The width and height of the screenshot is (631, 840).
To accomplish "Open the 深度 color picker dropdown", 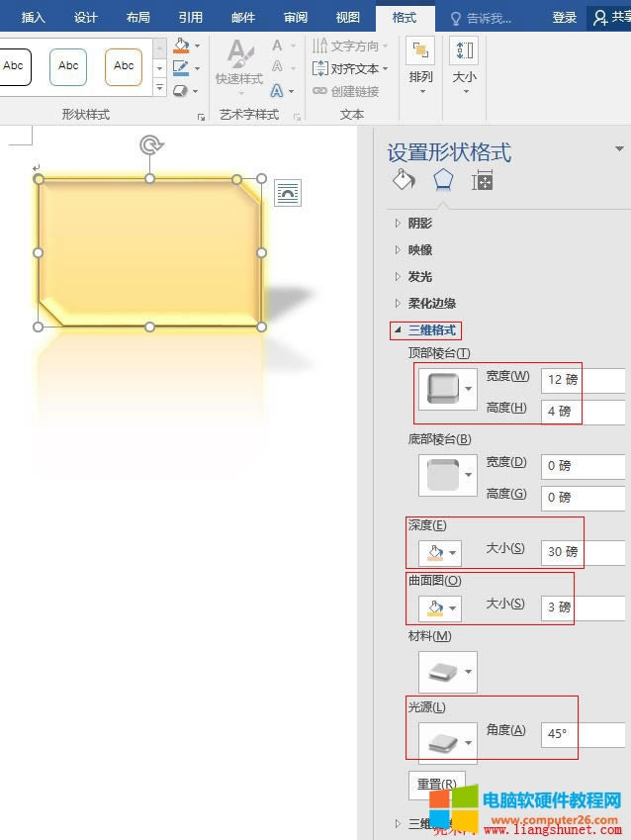I will pos(440,553).
